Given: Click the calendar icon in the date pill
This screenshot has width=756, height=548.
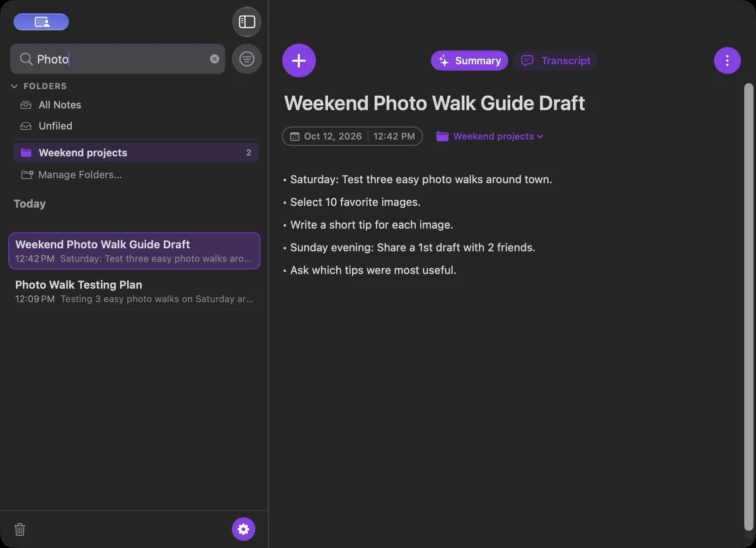Looking at the screenshot, I should 294,136.
